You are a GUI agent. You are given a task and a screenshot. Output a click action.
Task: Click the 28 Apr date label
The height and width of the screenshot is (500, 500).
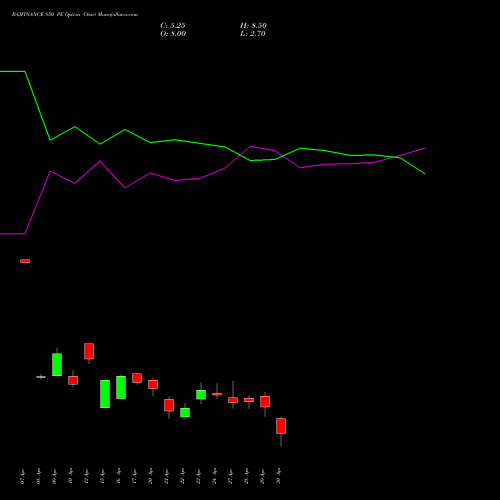(x=247, y=476)
